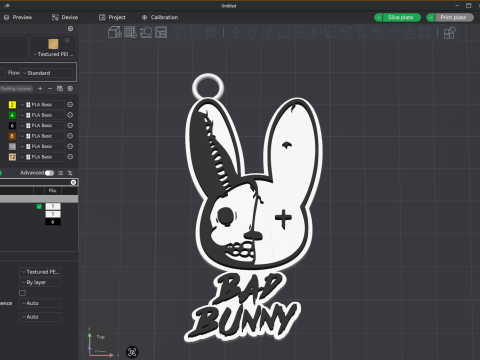Open the PLA Basic dropdown for filament 4
This screenshot has height=360, width=480.
click(42, 115)
